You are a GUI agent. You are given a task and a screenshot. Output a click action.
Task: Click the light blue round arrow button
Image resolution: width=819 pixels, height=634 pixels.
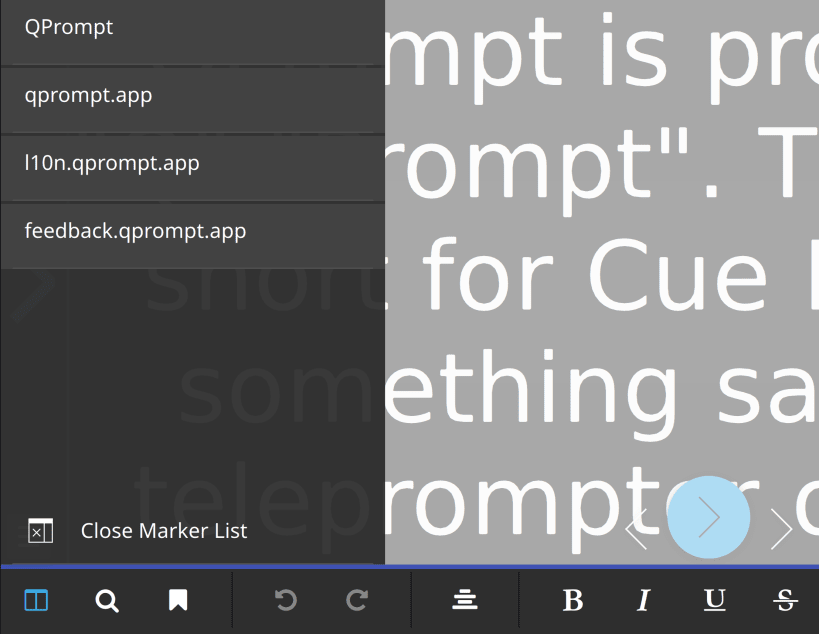coord(709,517)
